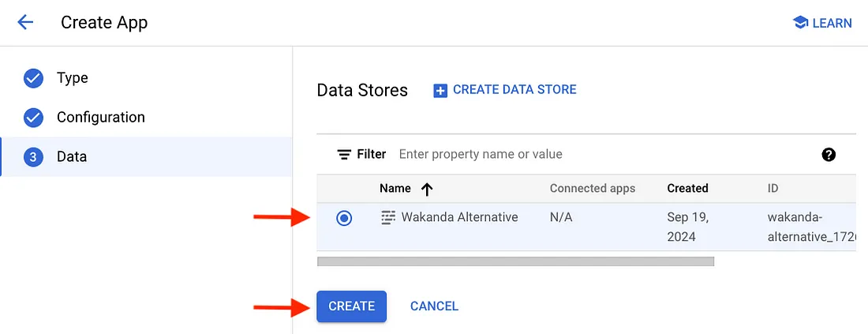Select the Wakanda Alternative radio button
This screenshot has height=334, width=868.
coord(344,218)
